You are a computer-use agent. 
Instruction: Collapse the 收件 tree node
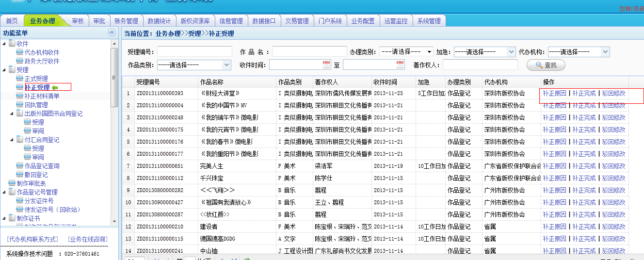point(4,44)
